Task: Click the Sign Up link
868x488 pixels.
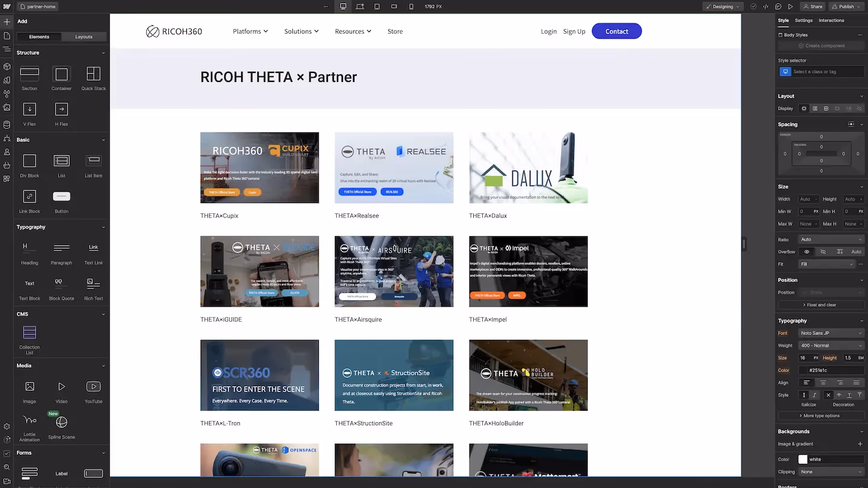Action: point(574,31)
